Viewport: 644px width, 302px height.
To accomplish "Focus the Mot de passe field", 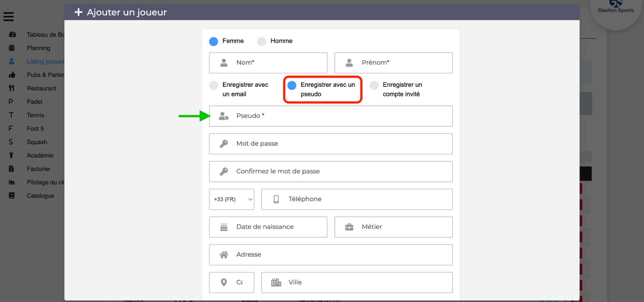I will click(x=331, y=144).
